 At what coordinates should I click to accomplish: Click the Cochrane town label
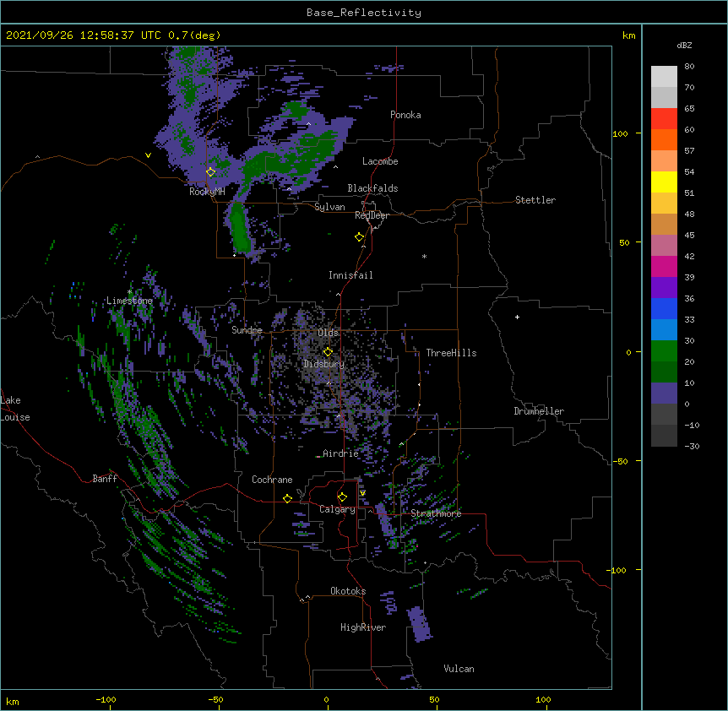(x=272, y=480)
